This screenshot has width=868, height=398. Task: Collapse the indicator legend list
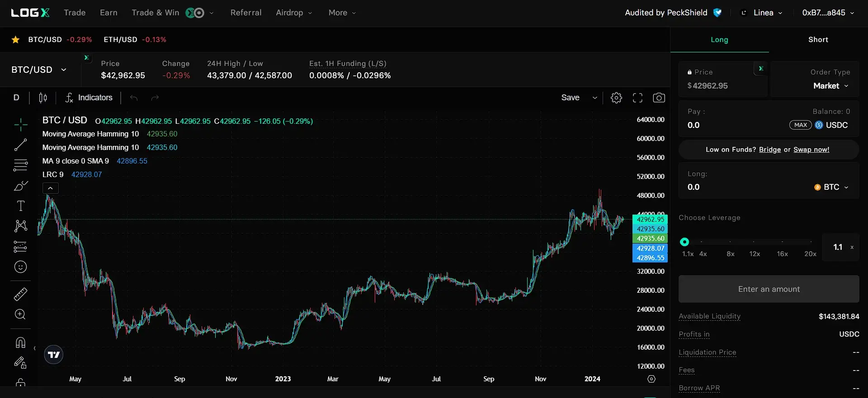[51, 188]
